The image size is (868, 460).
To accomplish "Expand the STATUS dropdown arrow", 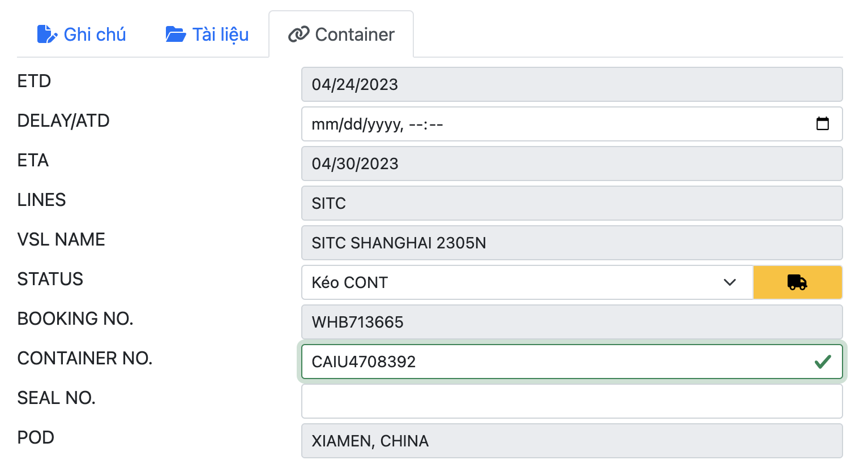I will 729,282.
